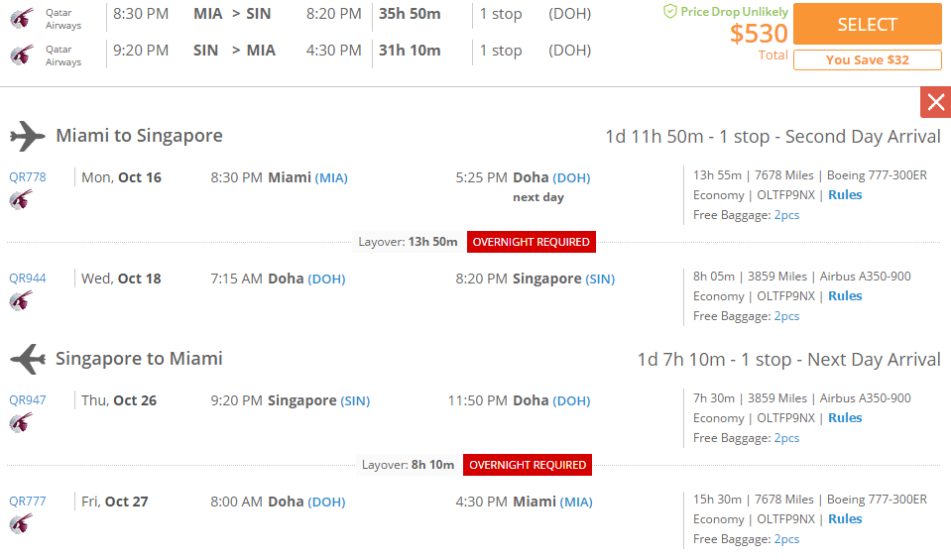Viewport: 951px width, 560px height.
Task: Click the orange SELECT button
Action: (x=868, y=24)
